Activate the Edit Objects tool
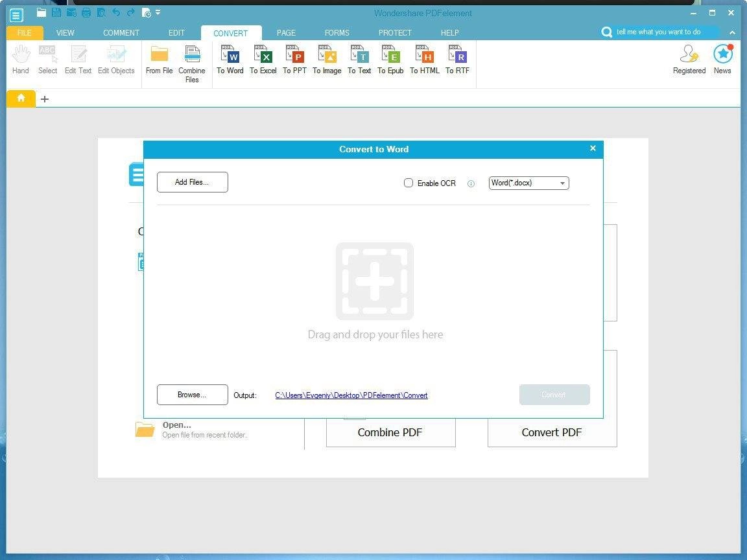The height and width of the screenshot is (560, 747). coord(116,60)
